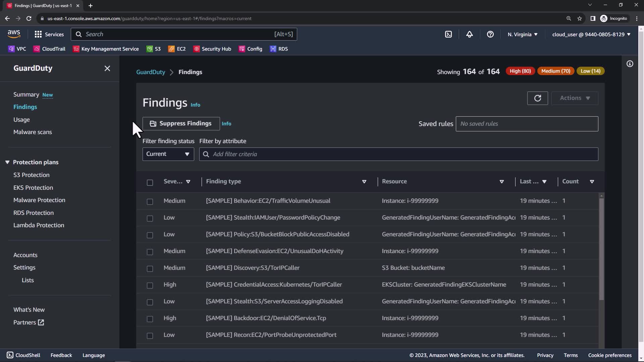The image size is (644, 362).
Task: Open S3 Protection in the sidebar
Action: pyautogui.click(x=31, y=175)
